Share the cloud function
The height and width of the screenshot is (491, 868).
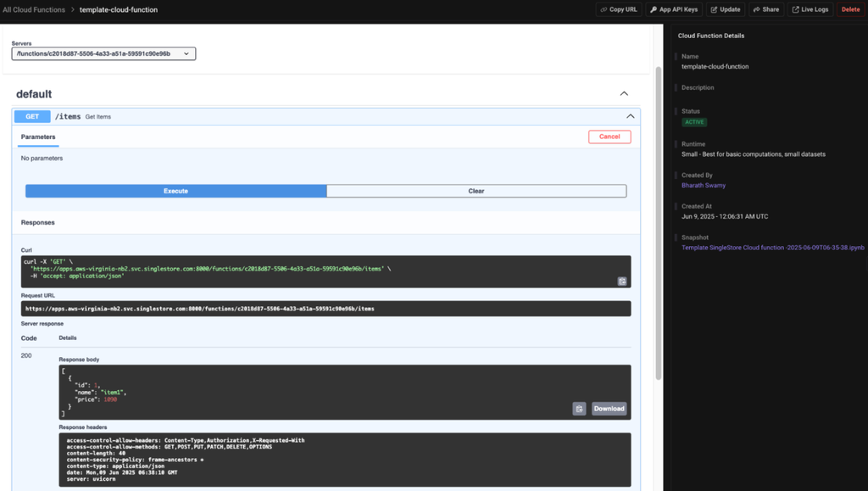coord(766,9)
